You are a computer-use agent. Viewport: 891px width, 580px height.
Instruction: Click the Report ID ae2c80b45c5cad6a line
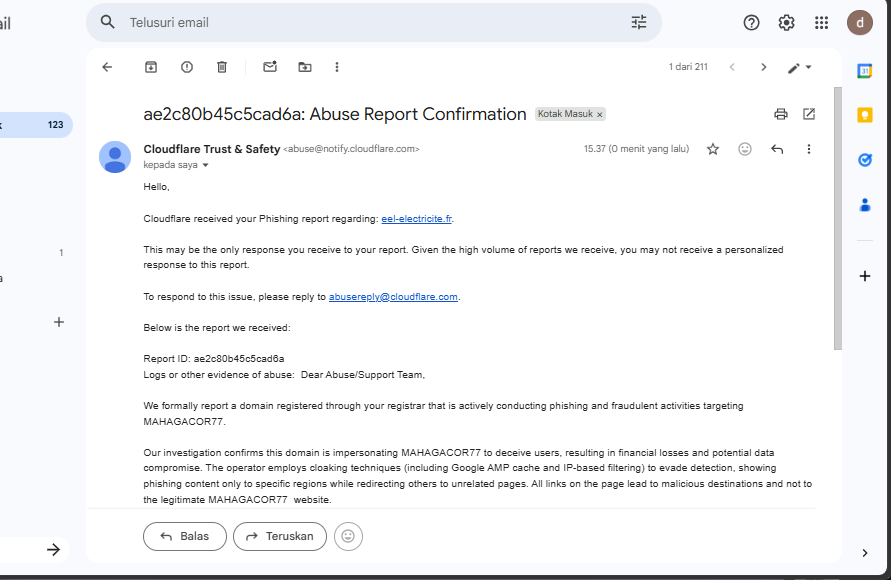[214, 359]
